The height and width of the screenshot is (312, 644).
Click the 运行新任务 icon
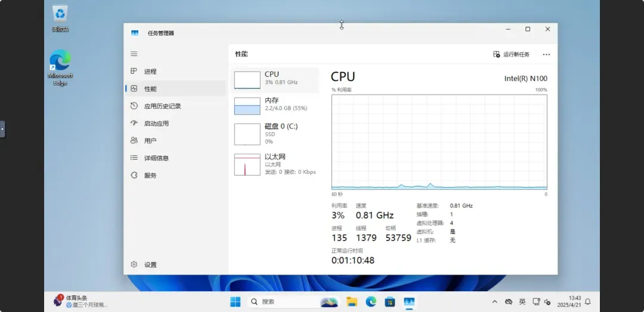click(497, 54)
